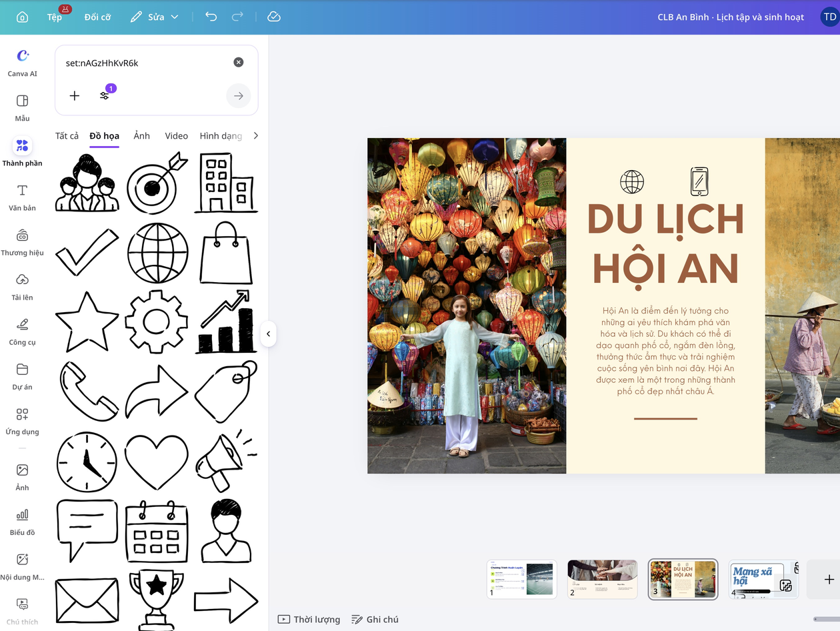This screenshot has height=631, width=840.
Task: Add the growth bar chart graphic
Action: point(226,322)
